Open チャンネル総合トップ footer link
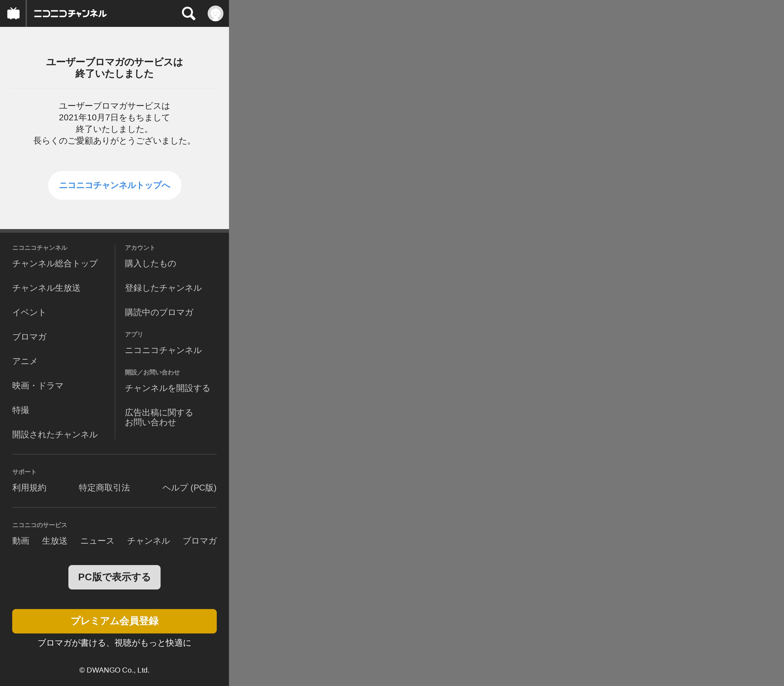The width and height of the screenshot is (784, 686). (x=55, y=264)
